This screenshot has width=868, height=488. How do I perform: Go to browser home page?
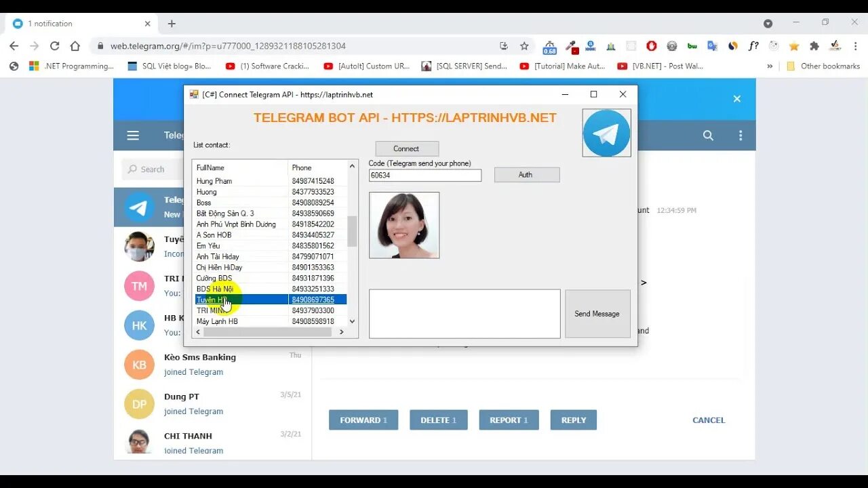[x=75, y=46]
